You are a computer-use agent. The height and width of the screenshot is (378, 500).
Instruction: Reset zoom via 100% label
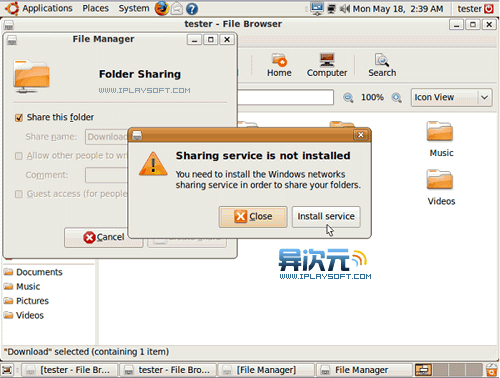tap(372, 97)
